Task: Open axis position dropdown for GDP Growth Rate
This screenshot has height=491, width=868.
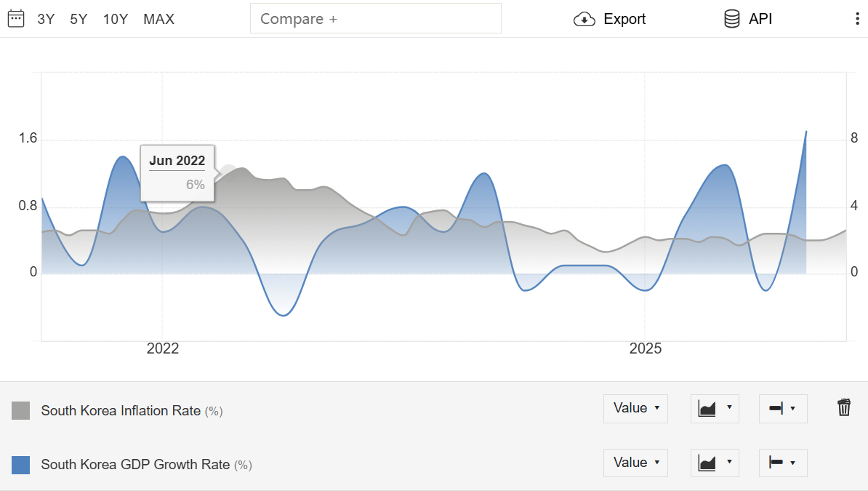Action: 783,463
